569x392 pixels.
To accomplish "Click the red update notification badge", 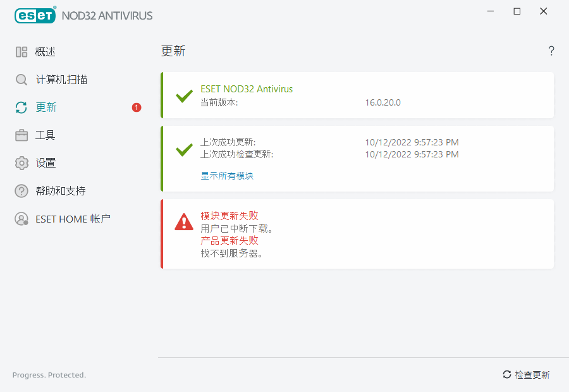I will click(x=137, y=107).
